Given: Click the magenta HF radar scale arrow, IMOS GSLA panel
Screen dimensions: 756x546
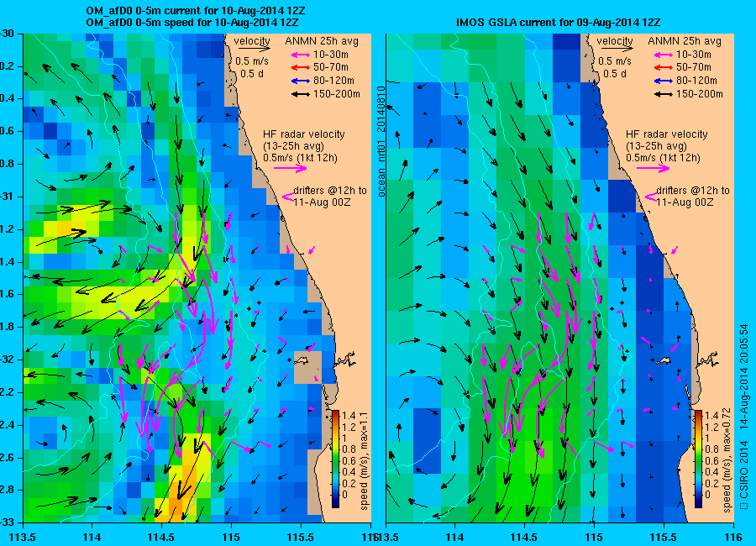Looking at the screenshot, I should point(654,168).
